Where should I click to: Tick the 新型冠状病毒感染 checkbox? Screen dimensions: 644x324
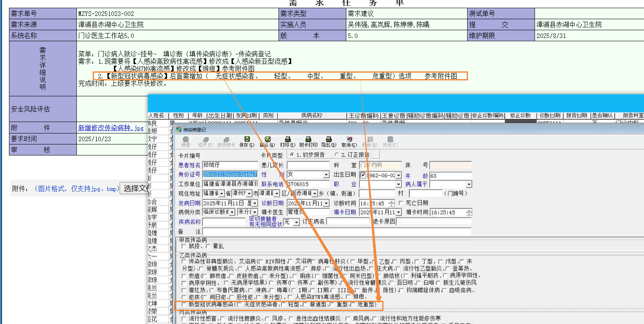click(x=184, y=304)
